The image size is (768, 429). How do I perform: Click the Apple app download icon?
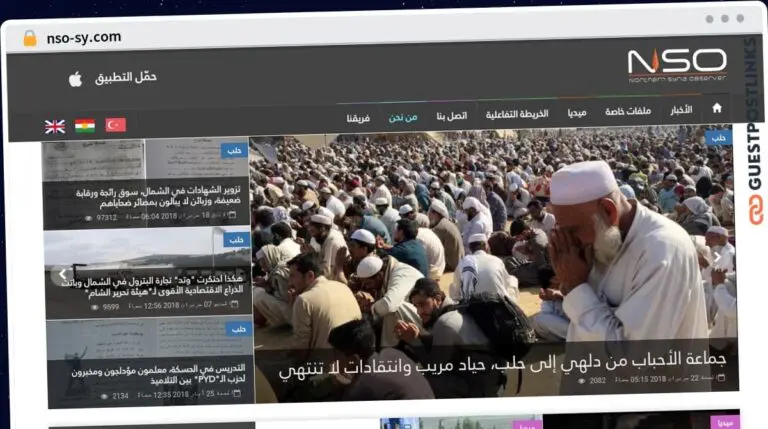[x=75, y=78]
